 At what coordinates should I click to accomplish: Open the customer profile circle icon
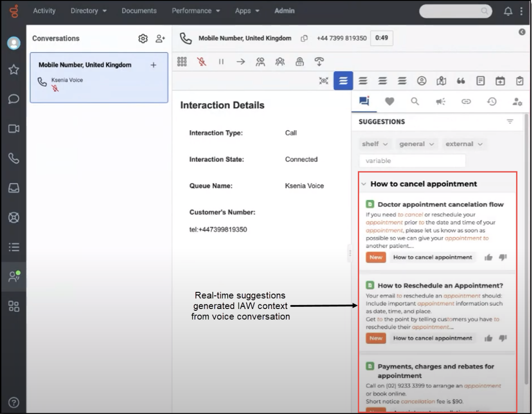coord(422,81)
